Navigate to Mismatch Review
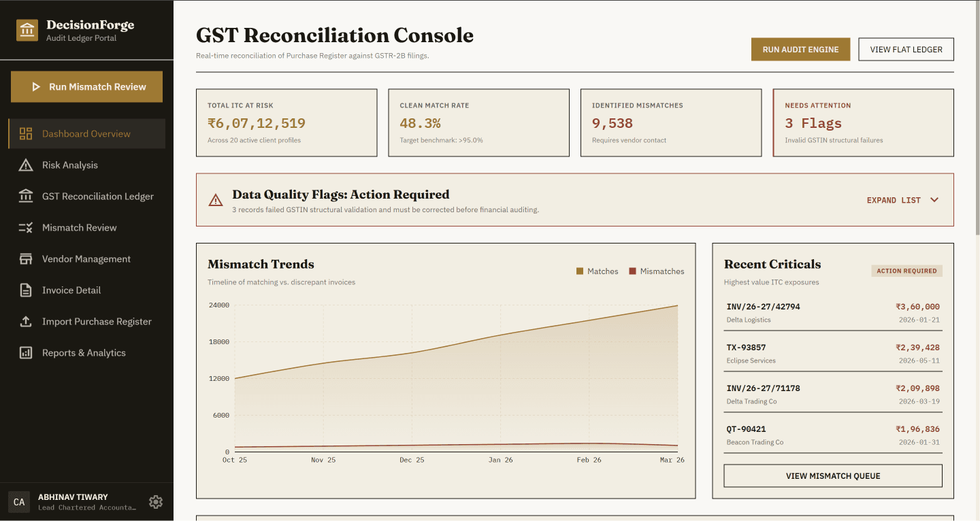This screenshot has height=521, width=980. pyautogui.click(x=86, y=228)
